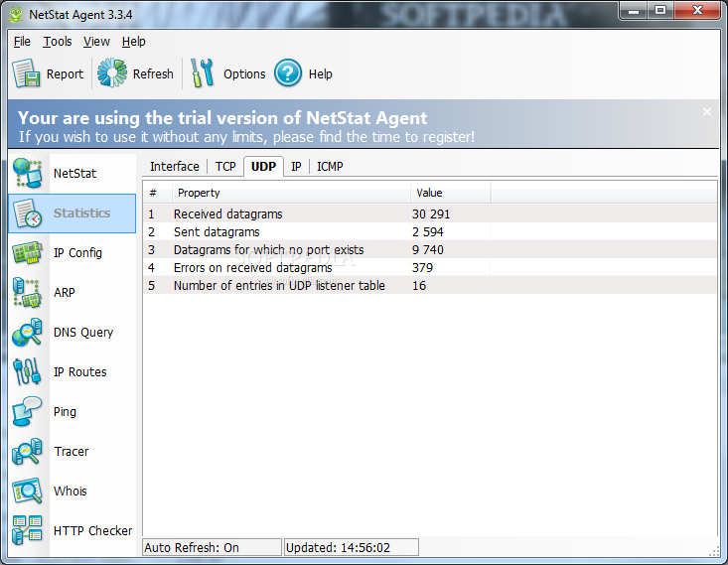Click the value 2 594
This screenshot has width=728, height=565.
428,231
